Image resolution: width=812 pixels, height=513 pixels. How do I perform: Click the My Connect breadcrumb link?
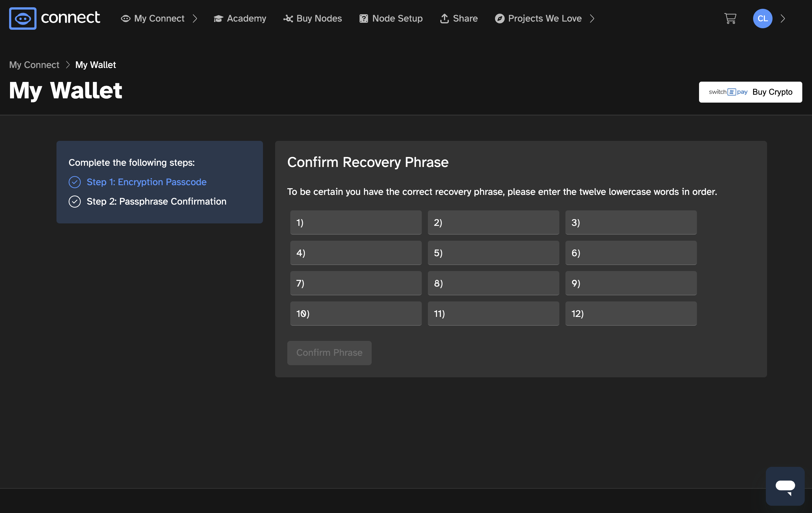coord(34,65)
